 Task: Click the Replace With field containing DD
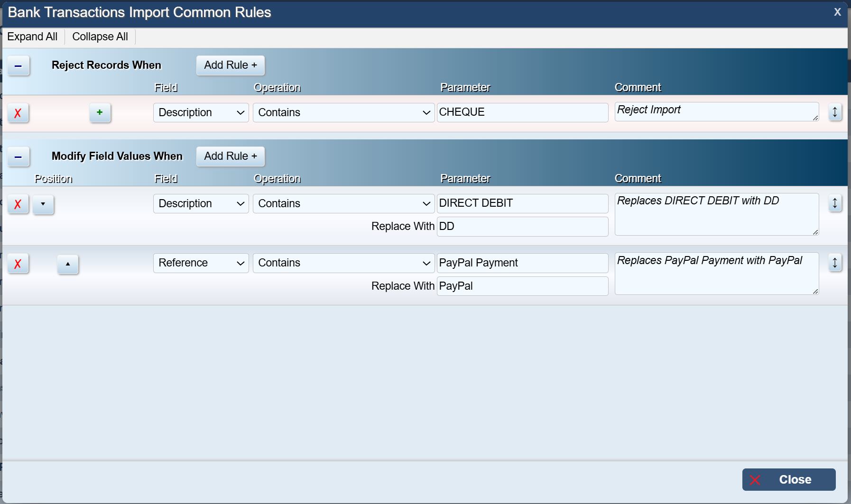coord(522,227)
